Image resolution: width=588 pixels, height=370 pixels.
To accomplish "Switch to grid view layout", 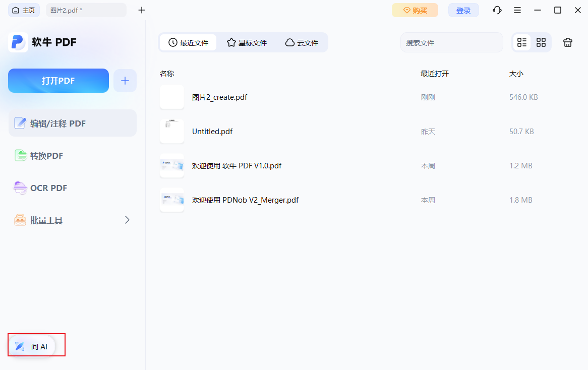I will coord(541,42).
